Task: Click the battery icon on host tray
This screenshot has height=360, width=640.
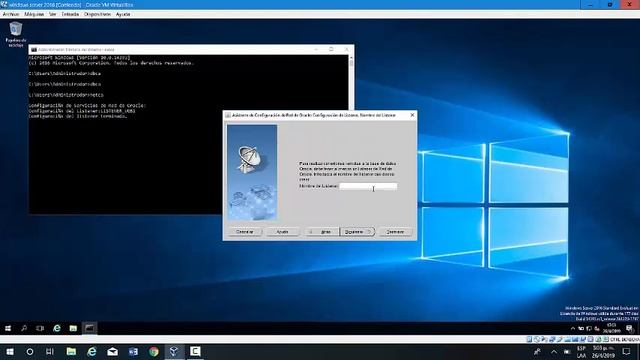Action: point(567,351)
